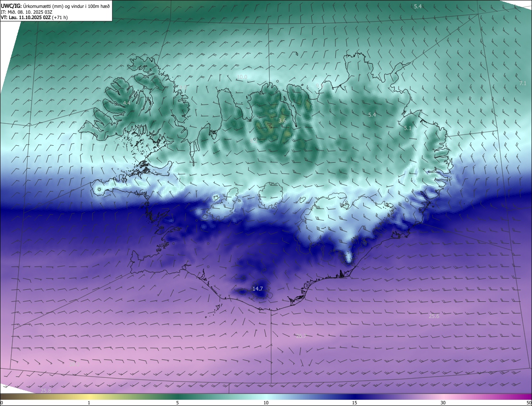Click the 25.6 value label on the map
Screen dimensions: 532x406
434,316
